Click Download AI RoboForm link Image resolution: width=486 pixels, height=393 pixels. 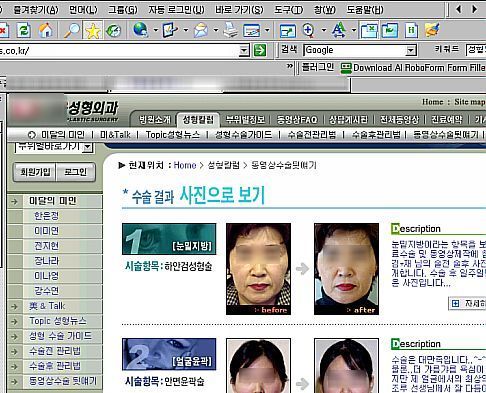(x=419, y=68)
